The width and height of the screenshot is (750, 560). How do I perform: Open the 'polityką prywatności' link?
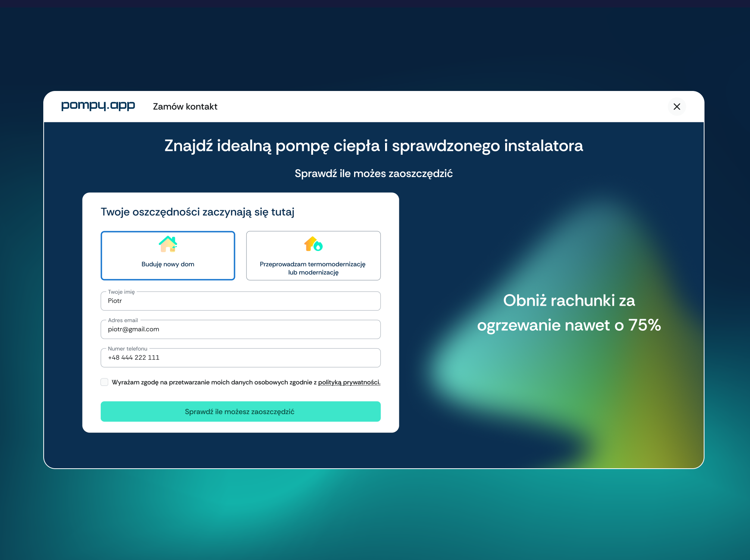[349, 383]
